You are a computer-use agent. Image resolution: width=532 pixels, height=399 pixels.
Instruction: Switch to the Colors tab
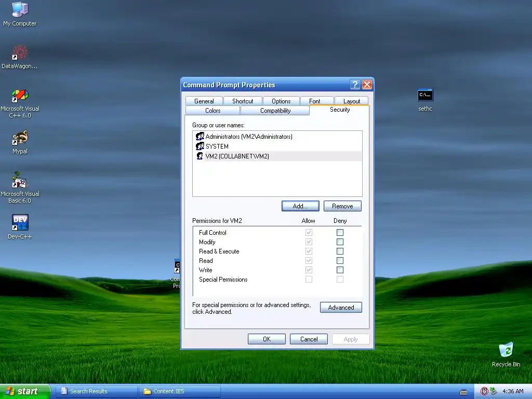pos(212,111)
